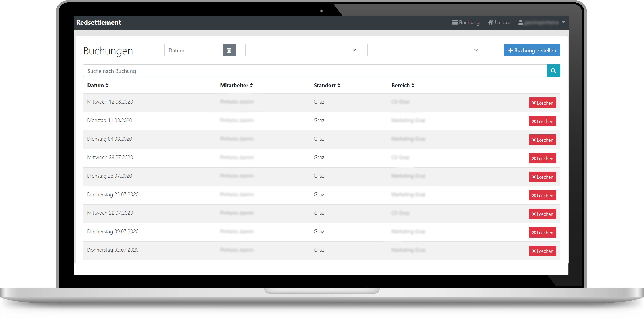Open the Buchung navigation item
This screenshot has width=644, height=319.
point(465,23)
